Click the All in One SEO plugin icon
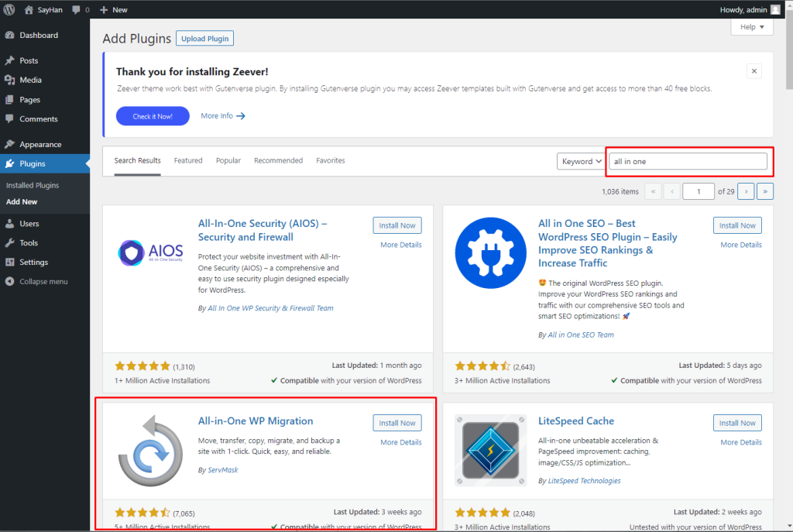This screenshot has height=532, width=793. pos(490,252)
